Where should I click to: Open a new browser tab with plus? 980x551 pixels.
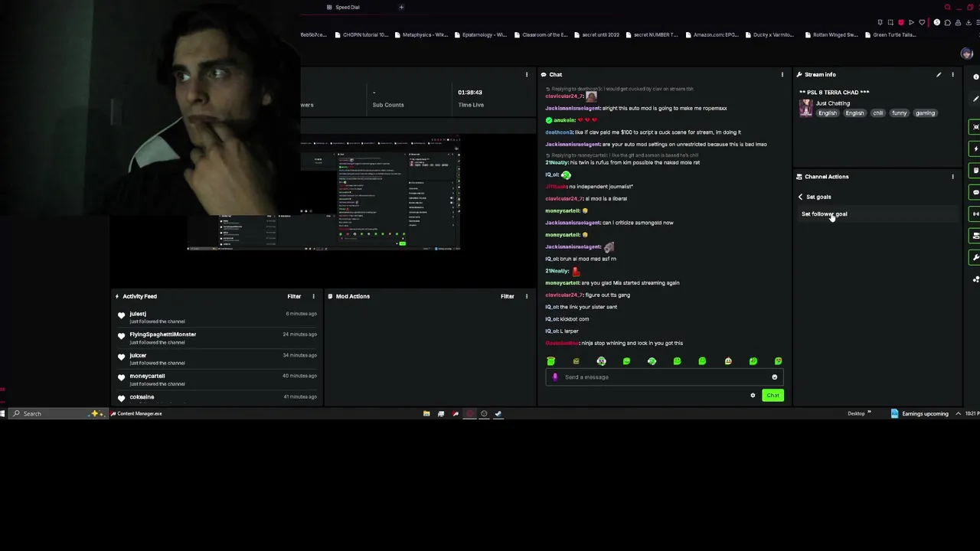point(401,8)
